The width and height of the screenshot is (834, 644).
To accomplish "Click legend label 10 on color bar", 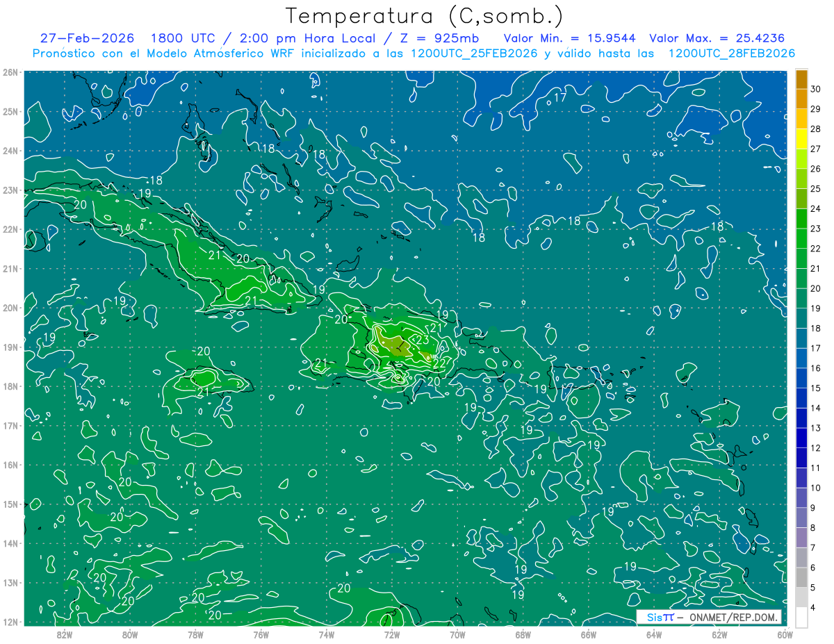I will 815,488.
